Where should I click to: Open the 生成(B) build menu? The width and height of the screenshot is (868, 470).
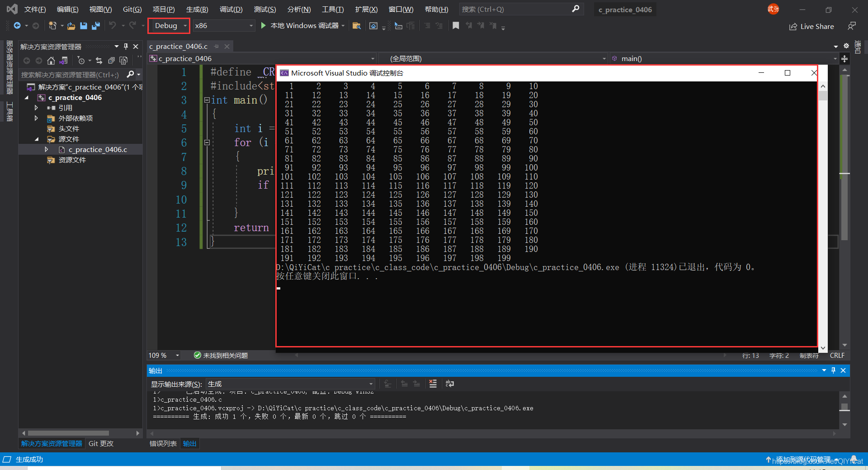coord(197,9)
